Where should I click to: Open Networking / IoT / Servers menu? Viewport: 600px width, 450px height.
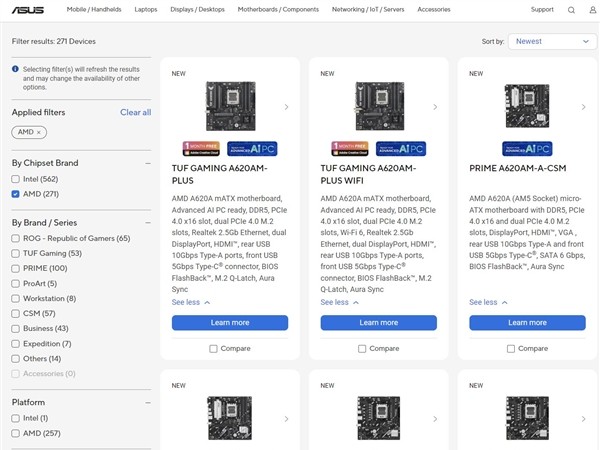[368, 10]
